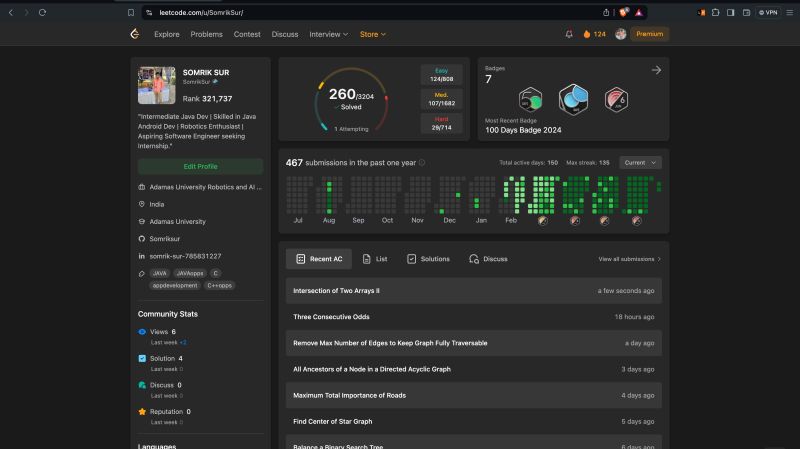The height and width of the screenshot is (449, 800).
Task: Open the user avatar menu in navbar
Action: (620, 34)
